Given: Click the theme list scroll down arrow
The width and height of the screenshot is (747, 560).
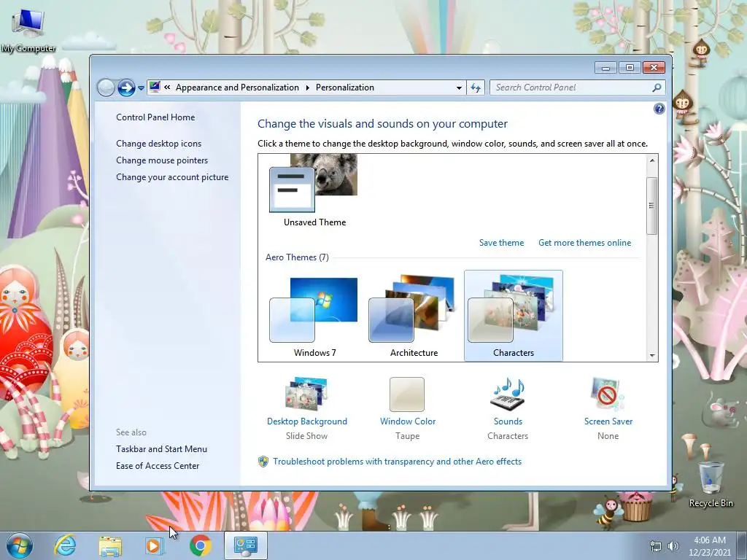Looking at the screenshot, I should 652,356.
